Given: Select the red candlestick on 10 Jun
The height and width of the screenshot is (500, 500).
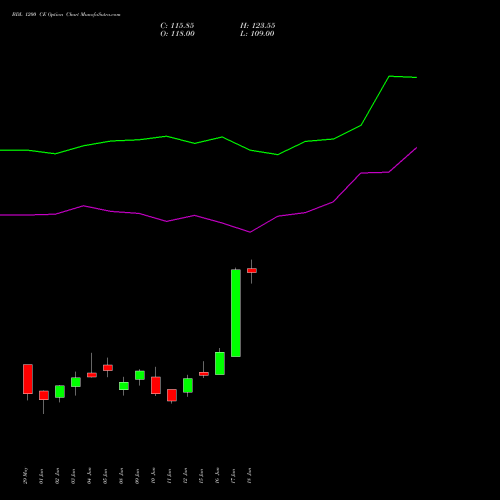Looking at the screenshot, I should click(156, 385).
